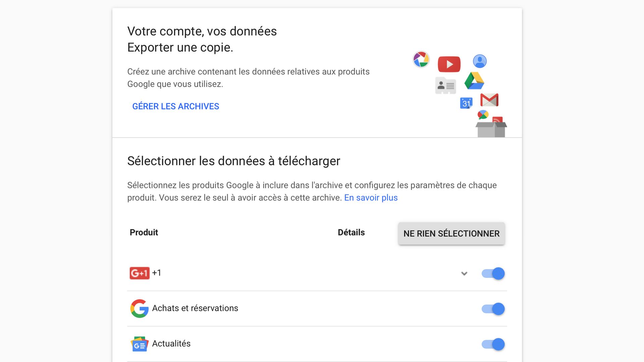
Task: Click the Picasa pinwheel icon
Action: (x=421, y=59)
